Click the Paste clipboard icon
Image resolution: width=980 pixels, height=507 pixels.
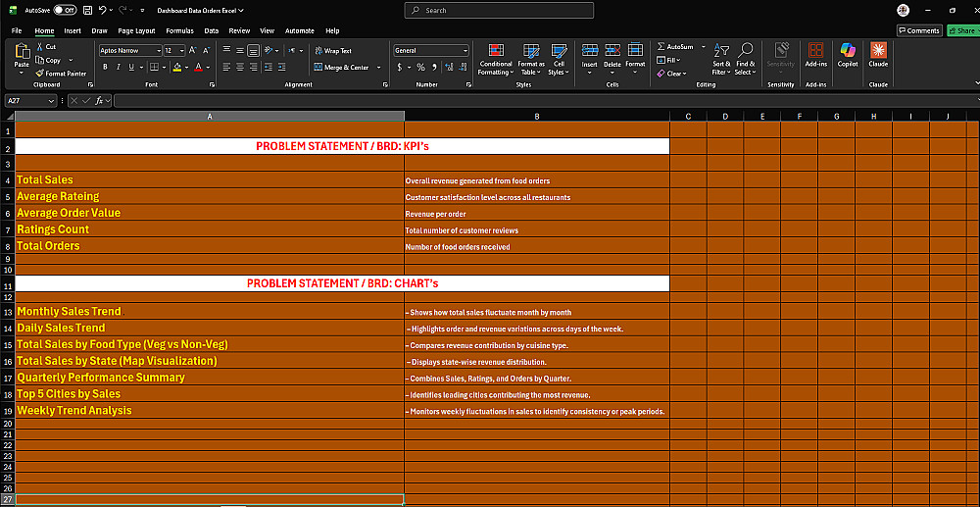tap(22, 51)
